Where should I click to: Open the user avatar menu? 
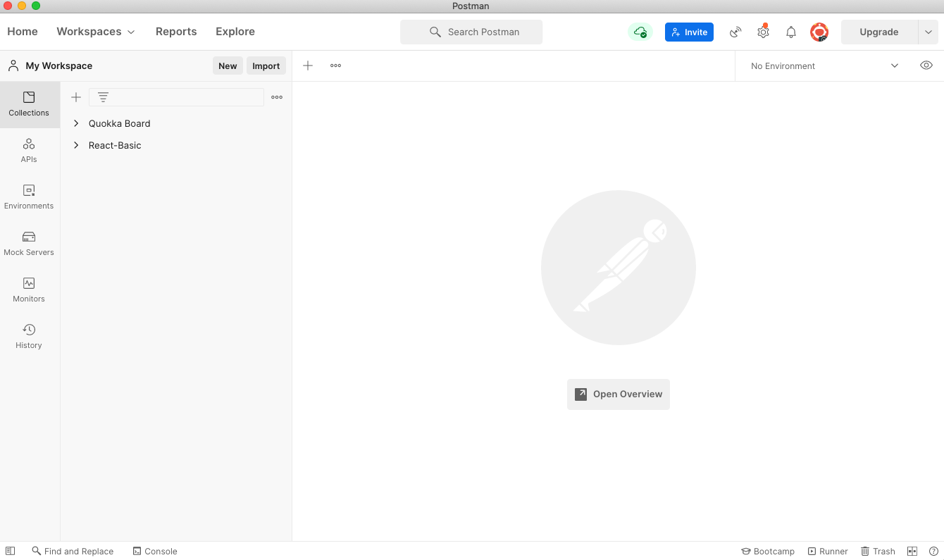(819, 32)
